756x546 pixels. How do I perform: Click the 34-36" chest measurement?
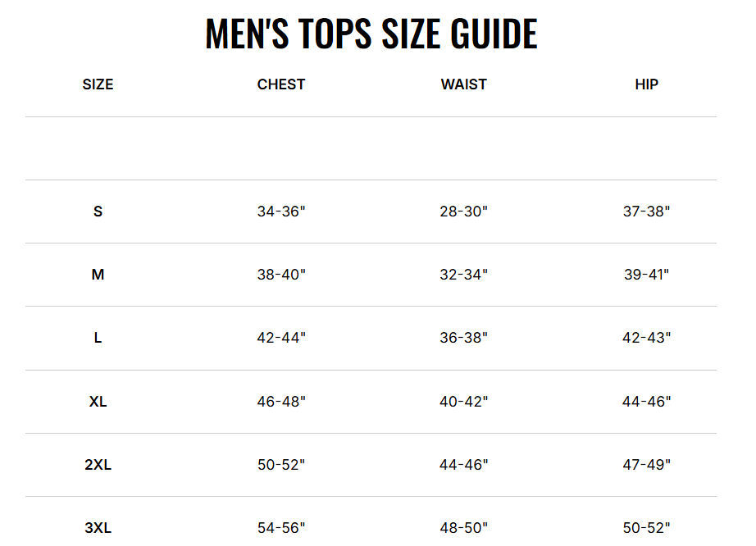pos(281,212)
